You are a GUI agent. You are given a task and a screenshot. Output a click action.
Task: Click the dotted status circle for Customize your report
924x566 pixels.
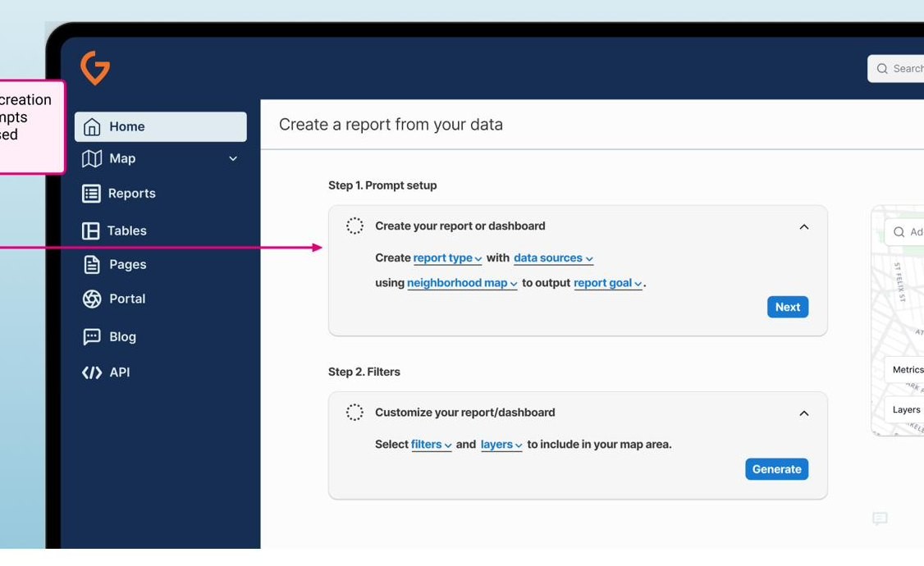pyautogui.click(x=355, y=413)
